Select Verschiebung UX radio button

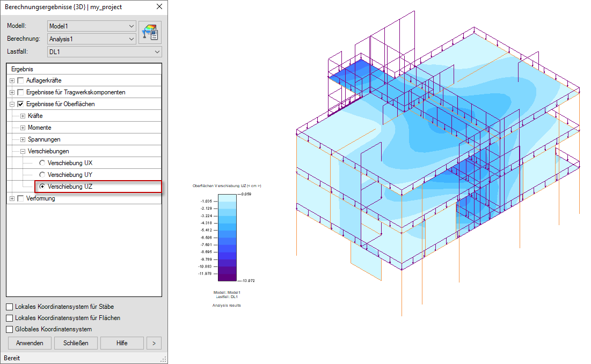pyautogui.click(x=42, y=163)
